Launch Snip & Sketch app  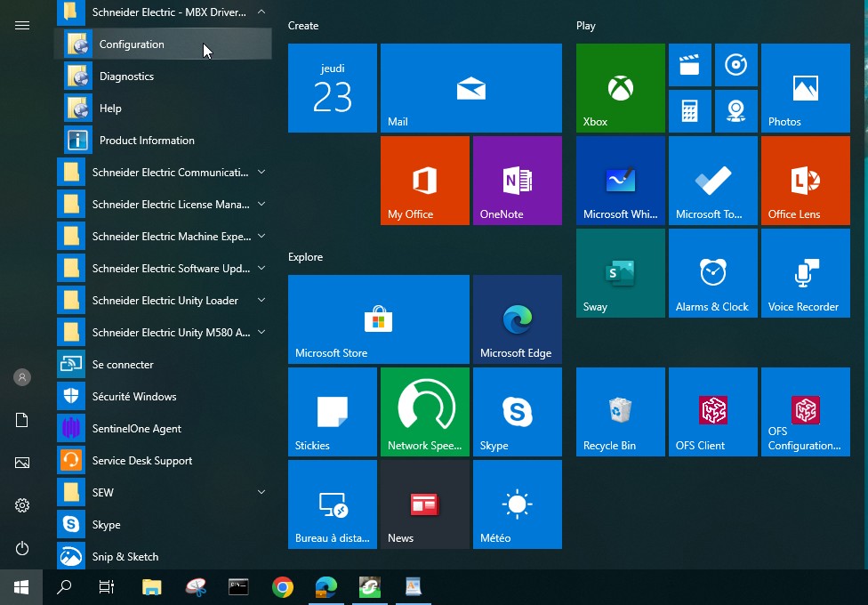tap(164, 557)
